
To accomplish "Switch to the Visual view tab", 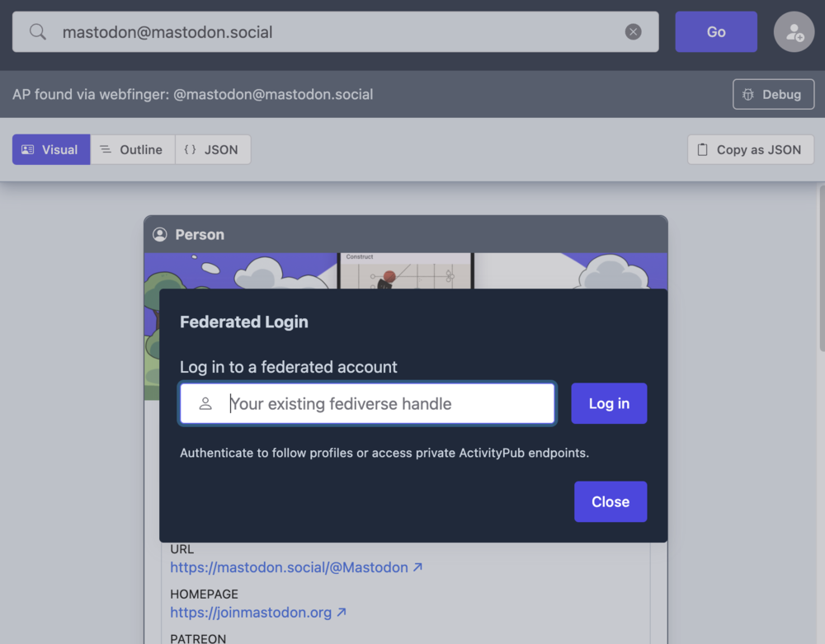I will tap(51, 150).
